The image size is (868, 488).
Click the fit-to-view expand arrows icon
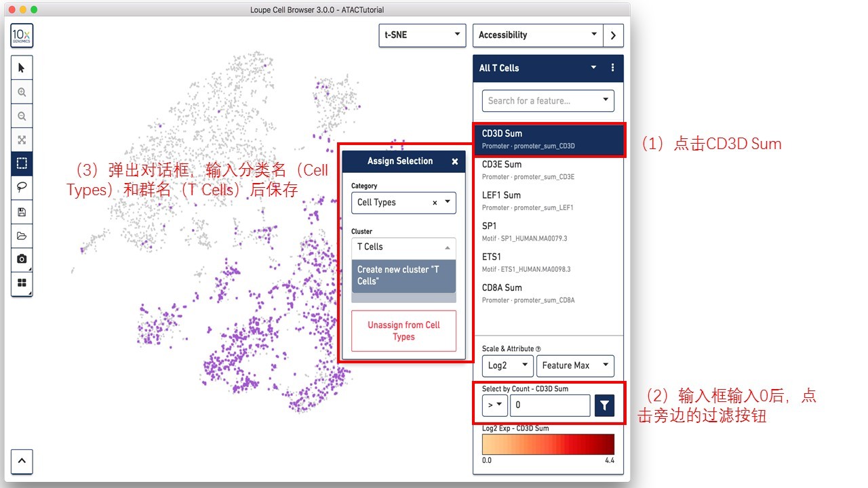[22, 140]
